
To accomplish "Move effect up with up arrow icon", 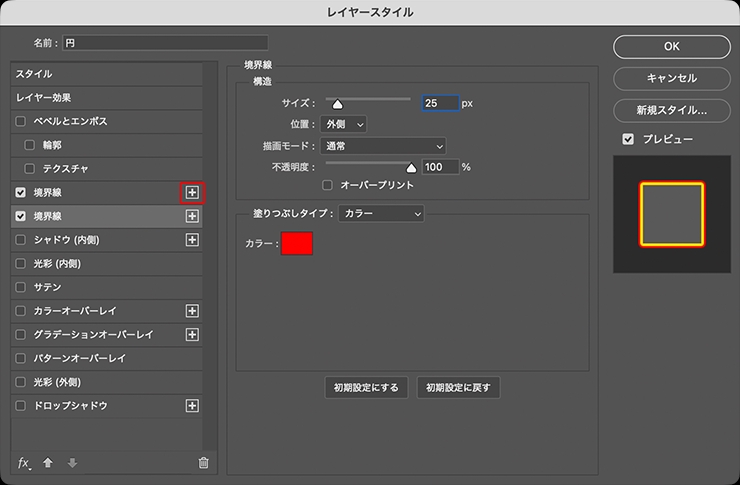I will [x=48, y=463].
